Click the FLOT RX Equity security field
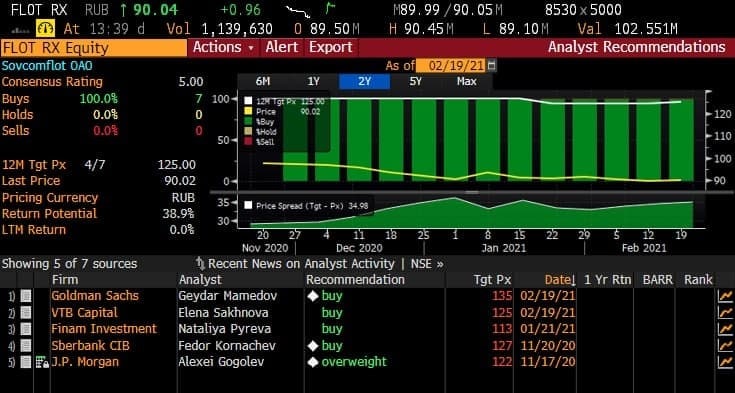The image size is (735, 393). click(94, 48)
